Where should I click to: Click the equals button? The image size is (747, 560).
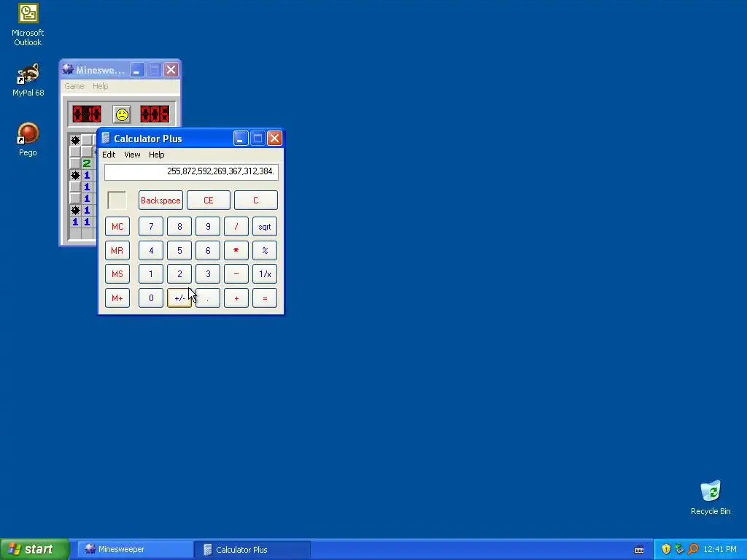pyautogui.click(x=265, y=298)
